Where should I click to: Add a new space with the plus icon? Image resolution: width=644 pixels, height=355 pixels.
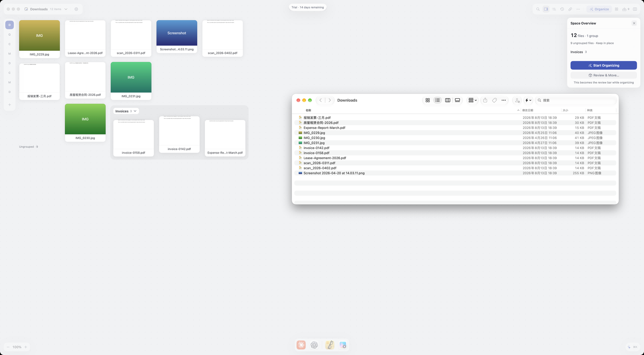point(10,105)
